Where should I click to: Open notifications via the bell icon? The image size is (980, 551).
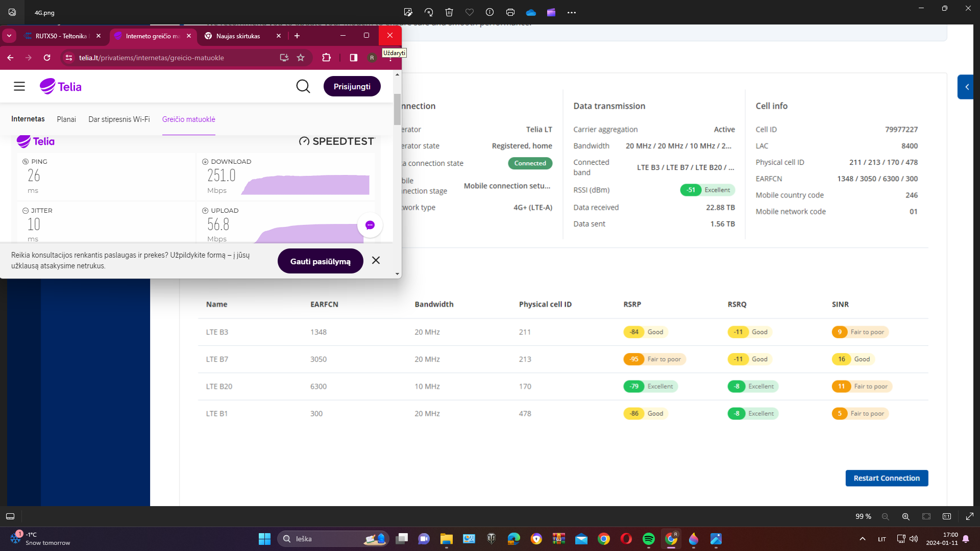[966, 539]
